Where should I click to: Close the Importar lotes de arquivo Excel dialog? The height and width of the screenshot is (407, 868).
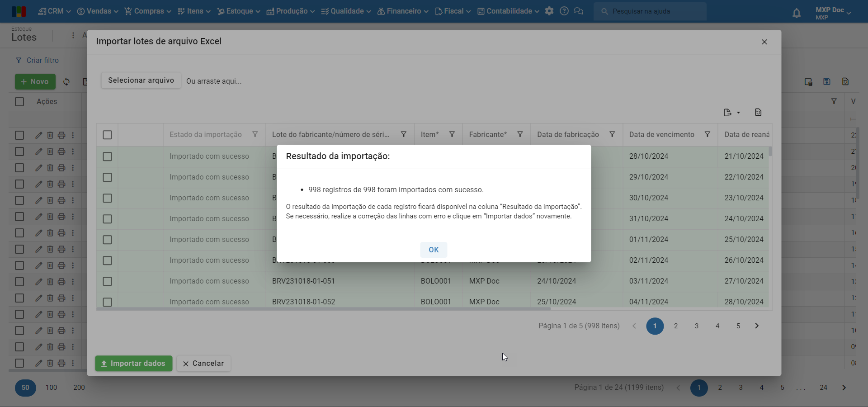764,42
